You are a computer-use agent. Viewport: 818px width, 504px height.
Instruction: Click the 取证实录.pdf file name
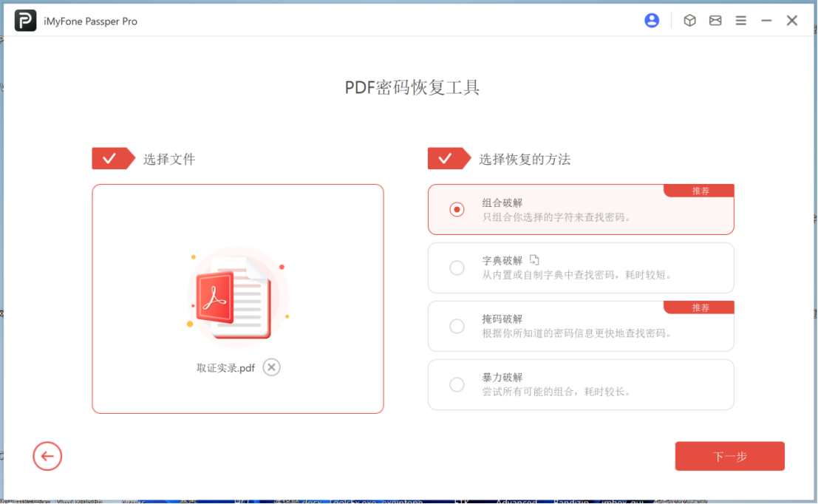pos(225,368)
